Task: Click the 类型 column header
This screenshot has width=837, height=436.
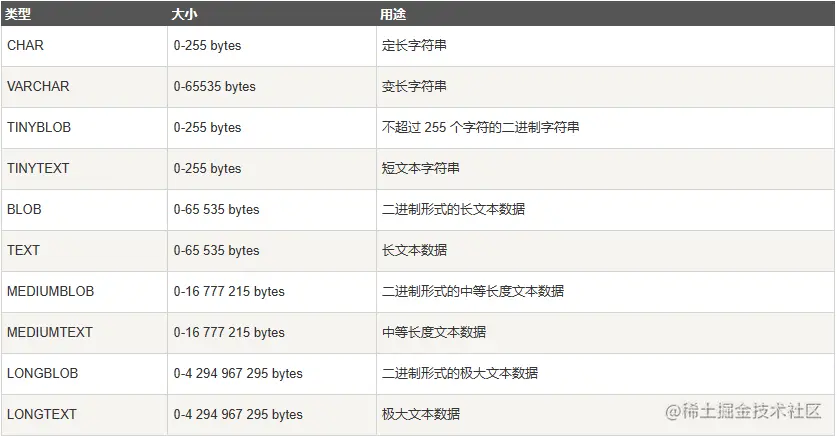Action: (x=20, y=15)
